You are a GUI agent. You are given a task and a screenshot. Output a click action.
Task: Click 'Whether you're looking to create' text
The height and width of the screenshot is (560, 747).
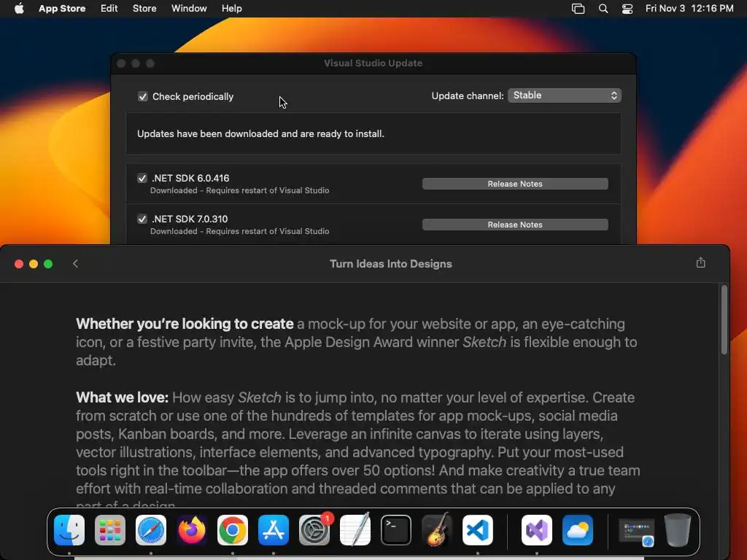point(185,324)
